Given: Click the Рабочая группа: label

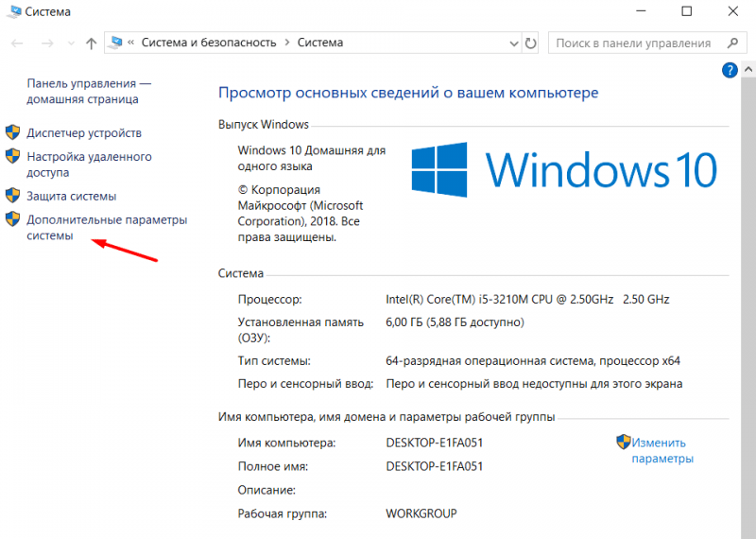Looking at the screenshot, I should click(x=282, y=513).
